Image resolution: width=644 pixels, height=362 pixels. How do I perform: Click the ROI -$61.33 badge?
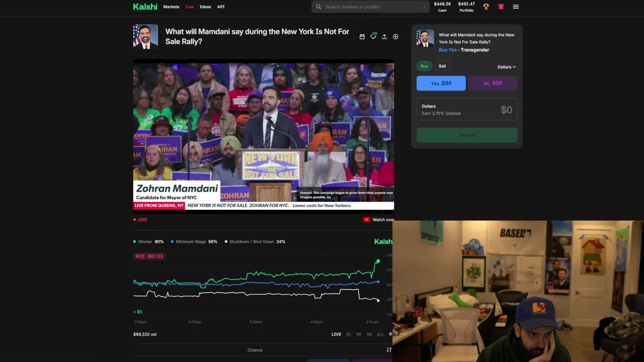[149, 256]
